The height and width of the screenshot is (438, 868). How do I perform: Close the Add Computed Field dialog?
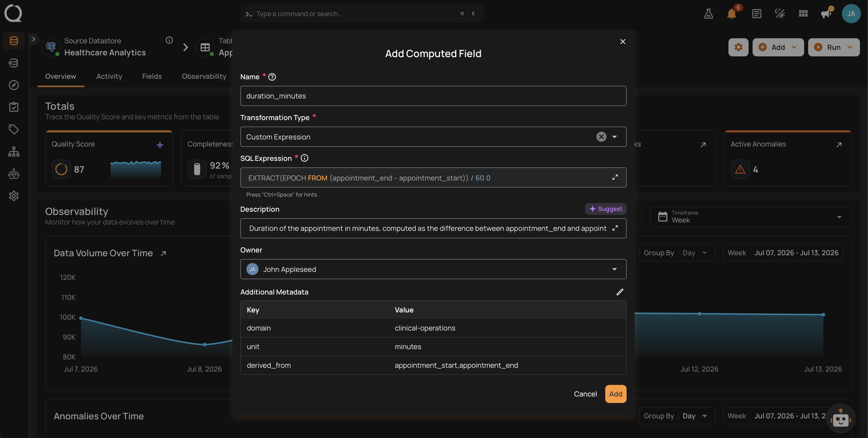pos(623,41)
